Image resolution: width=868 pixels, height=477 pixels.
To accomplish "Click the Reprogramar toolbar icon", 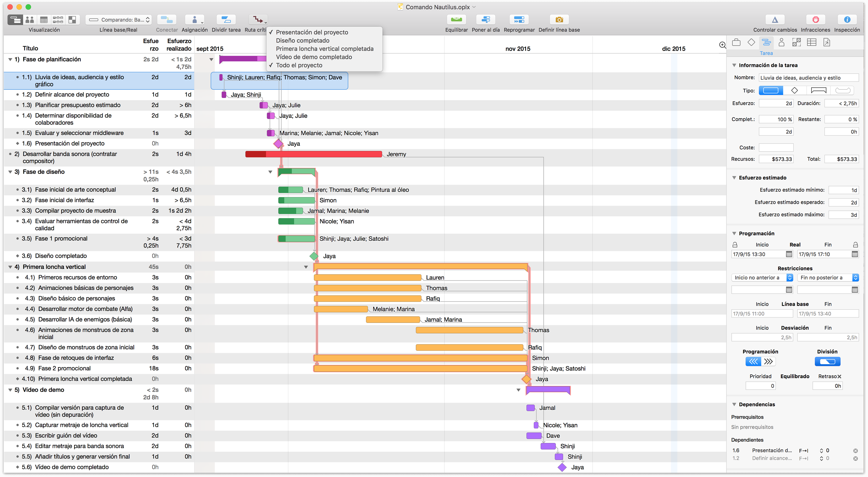I will click(519, 20).
